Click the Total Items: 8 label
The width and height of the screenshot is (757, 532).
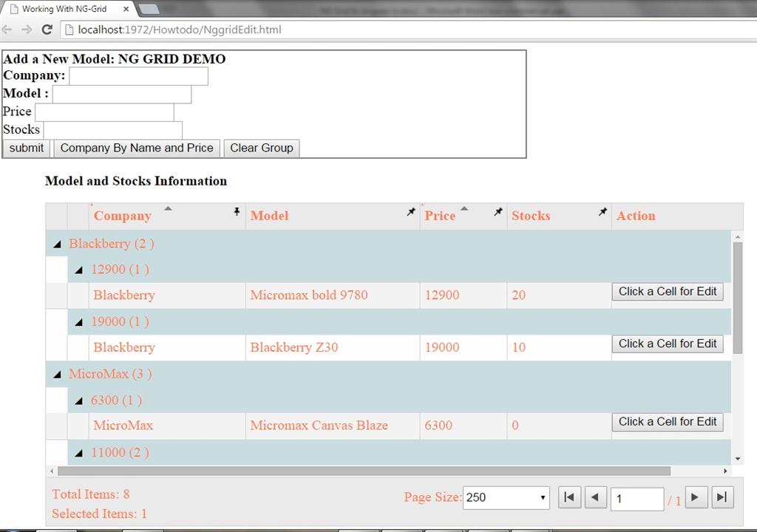91,494
